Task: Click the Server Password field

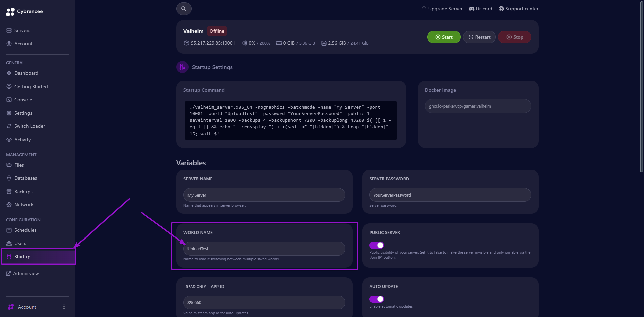Action: click(450, 195)
